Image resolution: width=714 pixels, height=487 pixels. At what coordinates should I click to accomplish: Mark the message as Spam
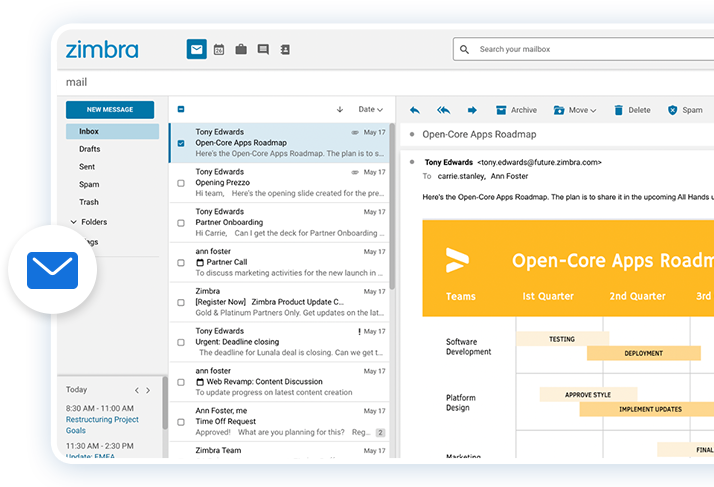685,110
